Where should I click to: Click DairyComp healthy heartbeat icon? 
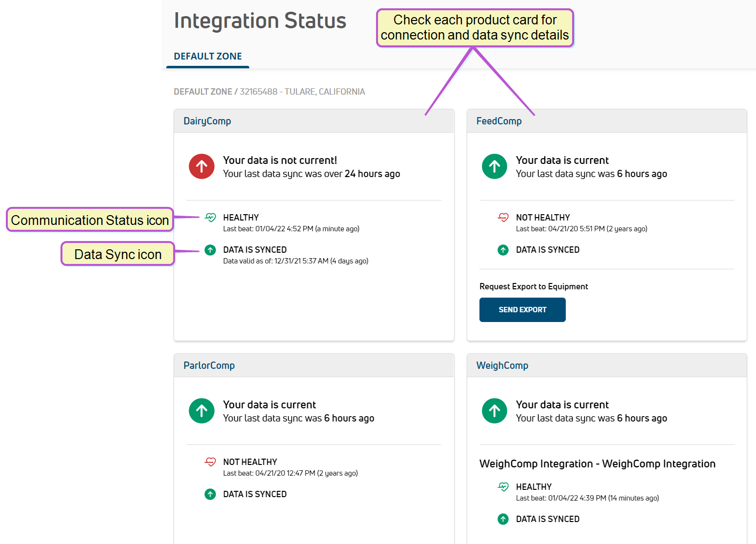[210, 217]
